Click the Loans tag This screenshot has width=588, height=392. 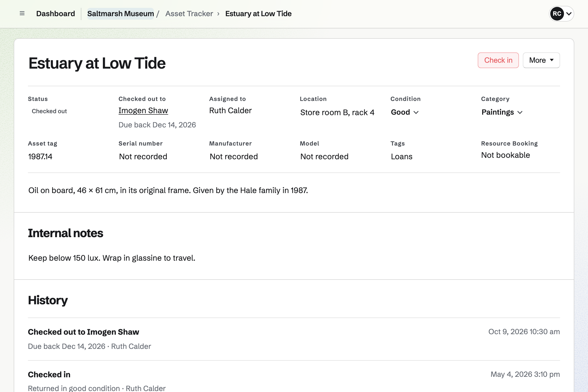tap(402, 157)
